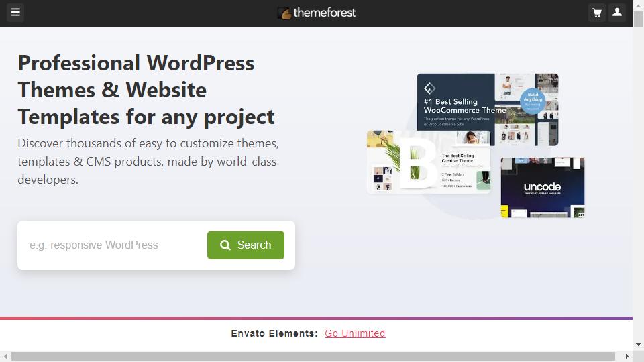Click the horizontal scrollbar left arrow
The image size is (644, 362).
point(5,356)
